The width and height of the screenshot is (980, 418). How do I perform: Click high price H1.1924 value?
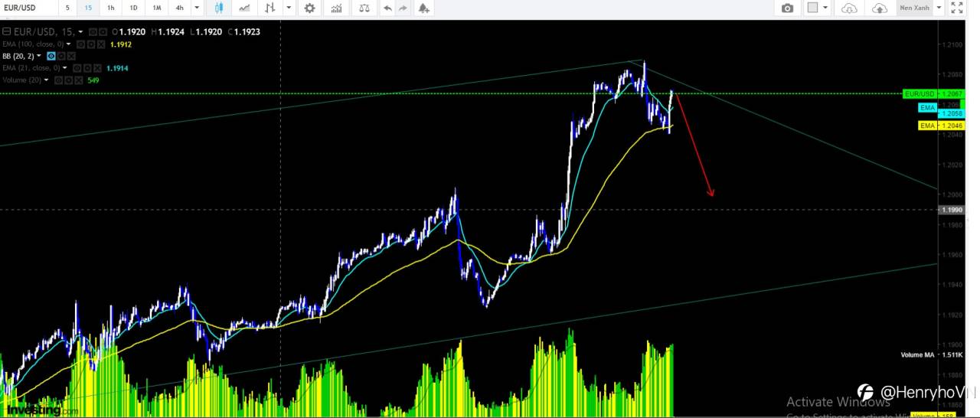168,32
